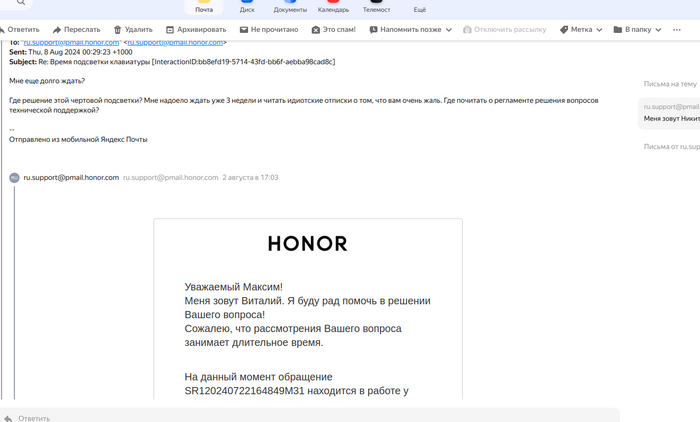Click the search magnifier icon
The width and height of the screenshot is (700, 422).
click(21, 3)
